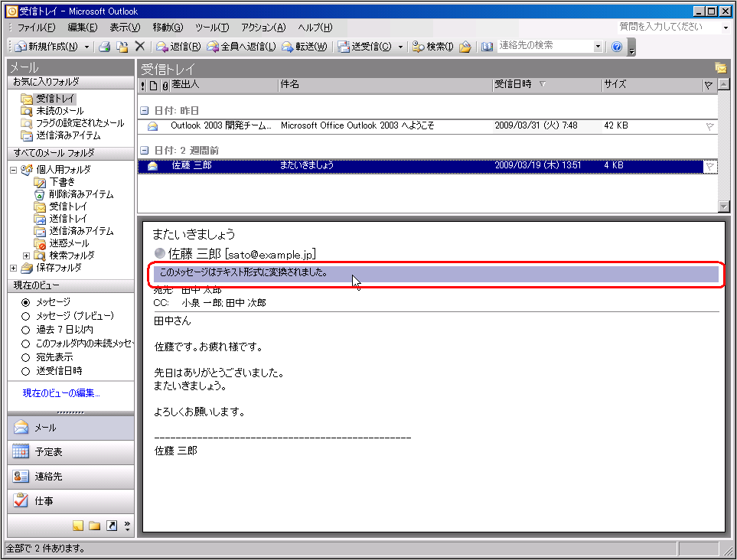Open the ヘルプ(H) menu
Viewport: 737px width, 560px height.
pos(315,28)
